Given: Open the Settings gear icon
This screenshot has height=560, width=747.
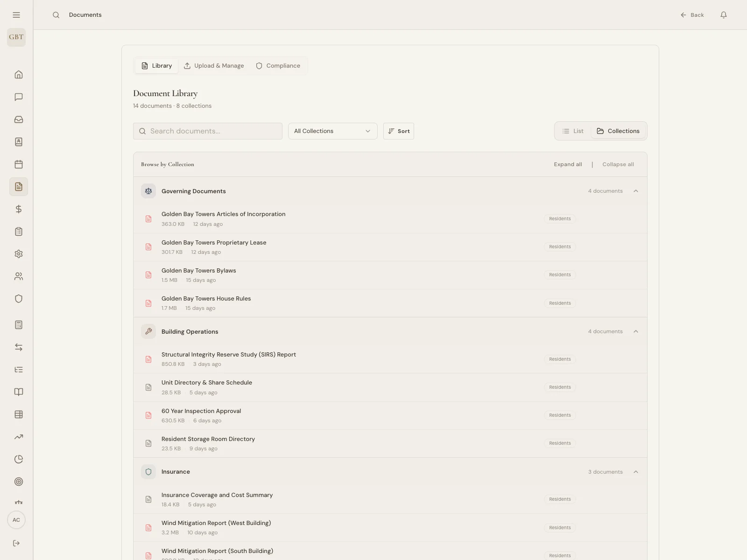Looking at the screenshot, I should (x=19, y=253).
